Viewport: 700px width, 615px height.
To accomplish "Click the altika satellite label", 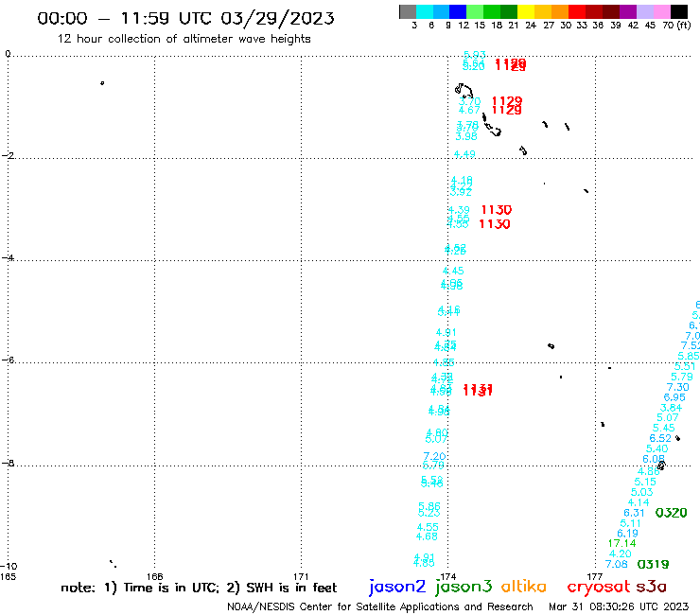I will [524, 587].
